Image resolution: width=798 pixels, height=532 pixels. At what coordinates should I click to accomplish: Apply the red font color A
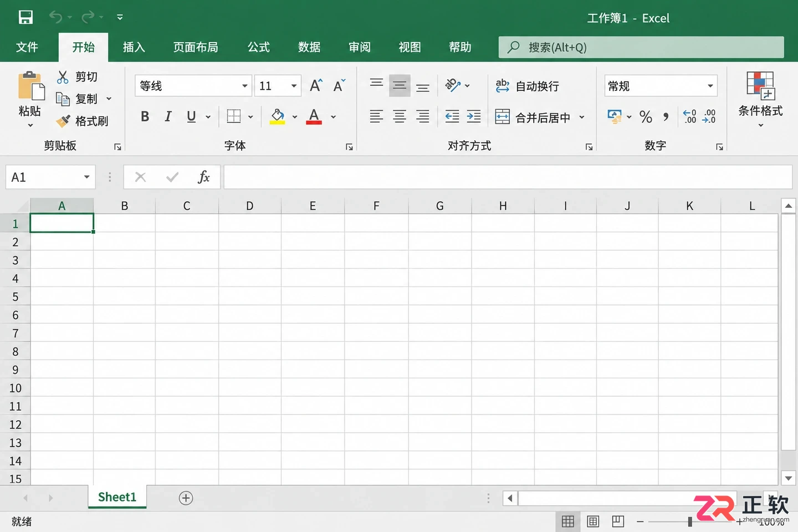314,116
